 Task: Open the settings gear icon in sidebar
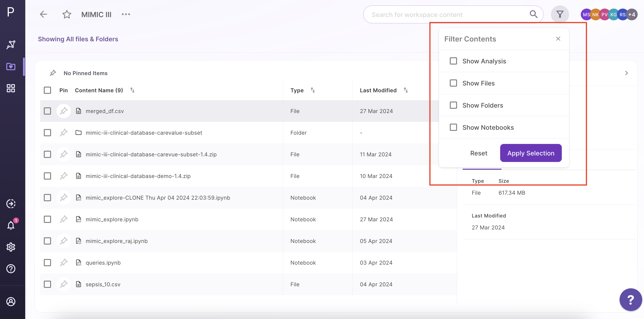pos(11,247)
